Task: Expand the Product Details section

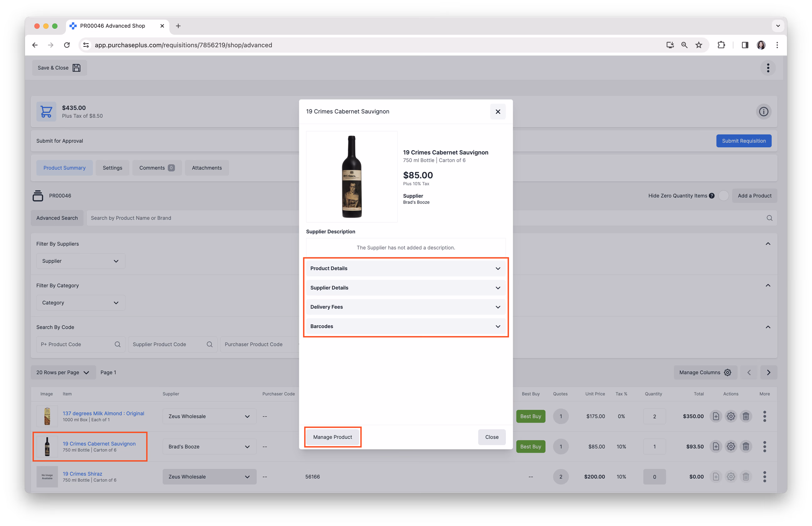Action: tap(406, 268)
